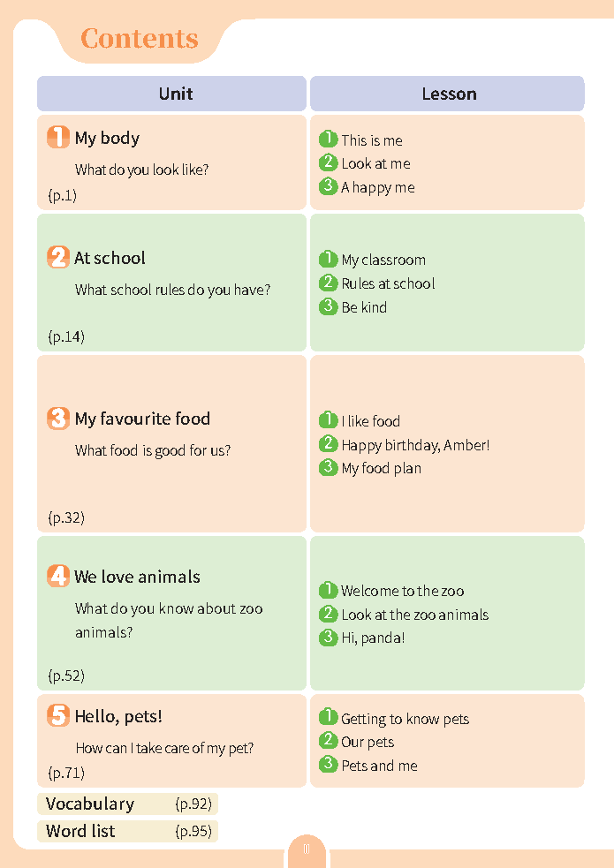Click the Contents heading
The image size is (614, 868).
140,39
